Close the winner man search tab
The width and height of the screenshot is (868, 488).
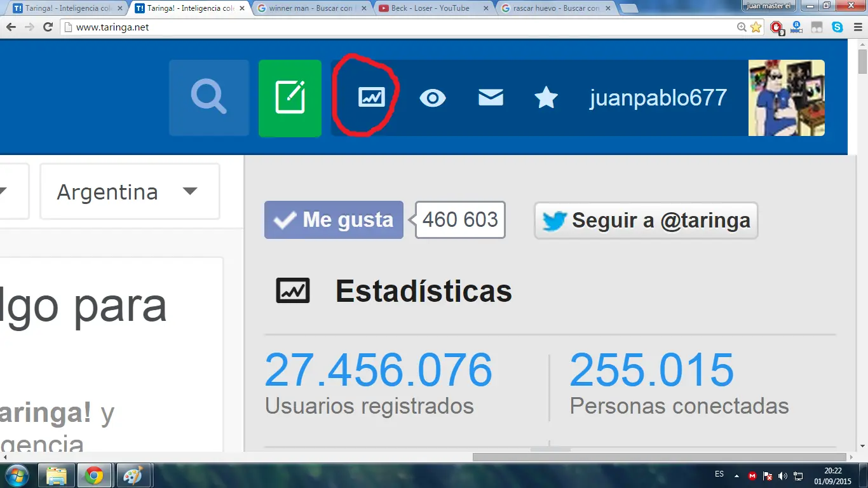coord(363,8)
